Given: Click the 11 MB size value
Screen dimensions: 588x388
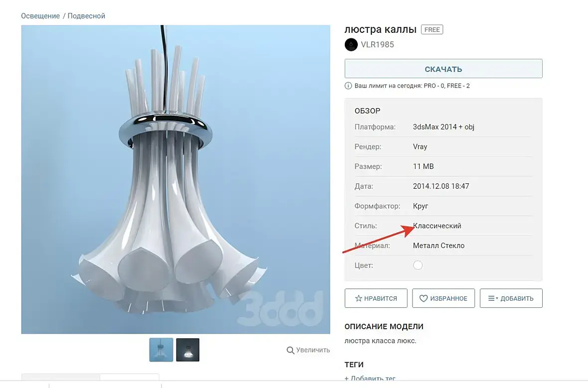Looking at the screenshot, I should (424, 166).
